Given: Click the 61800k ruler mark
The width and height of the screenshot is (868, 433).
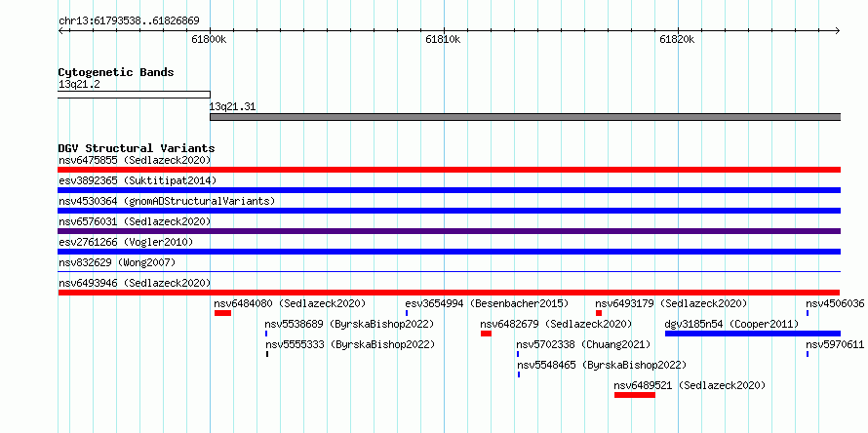Looking at the screenshot, I should [210, 39].
